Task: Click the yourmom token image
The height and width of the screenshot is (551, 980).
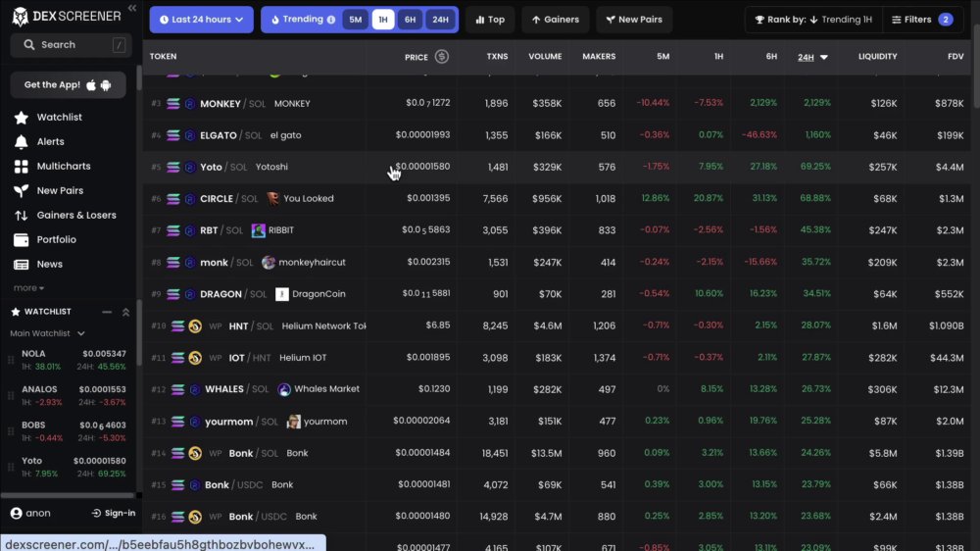Action: [293, 421]
